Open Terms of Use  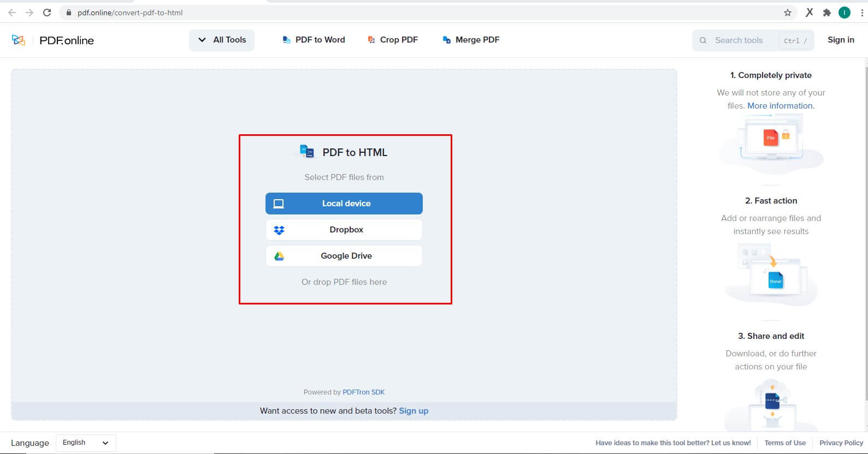tap(785, 443)
